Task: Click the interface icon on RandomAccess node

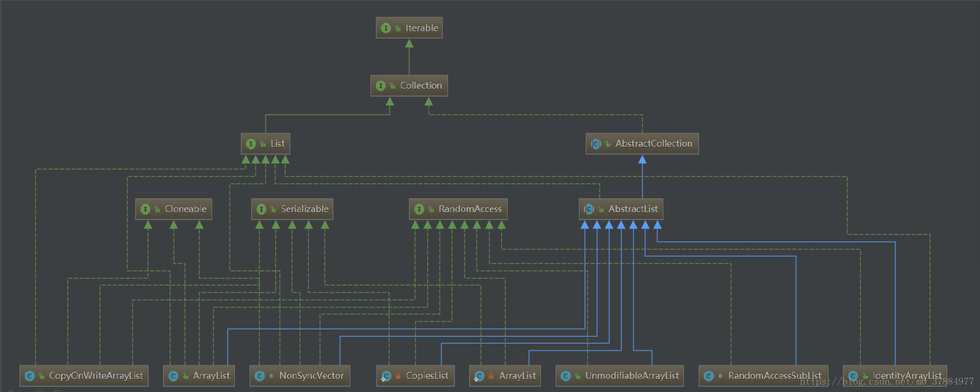Action: point(419,209)
